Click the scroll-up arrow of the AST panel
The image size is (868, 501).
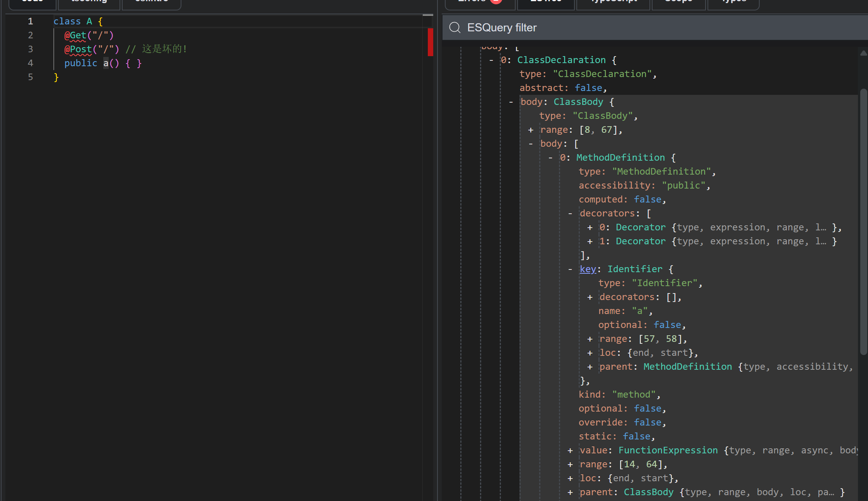pyautogui.click(x=863, y=53)
